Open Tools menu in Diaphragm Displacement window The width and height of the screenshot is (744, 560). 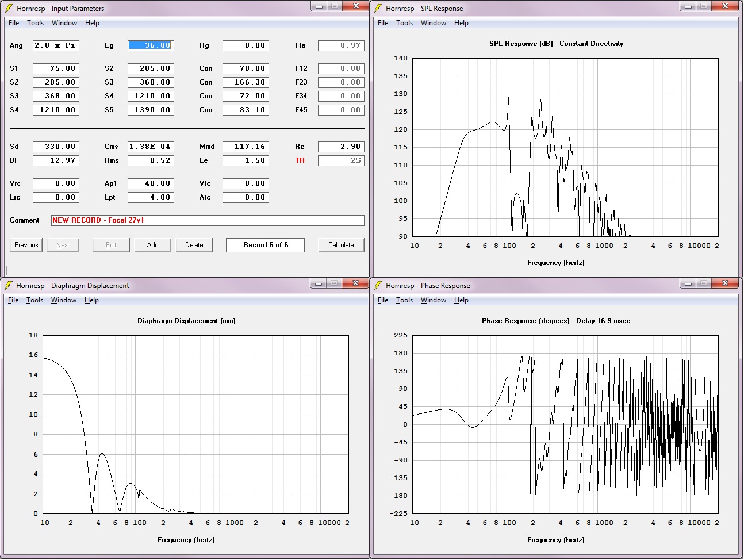click(x=34, y=300)
